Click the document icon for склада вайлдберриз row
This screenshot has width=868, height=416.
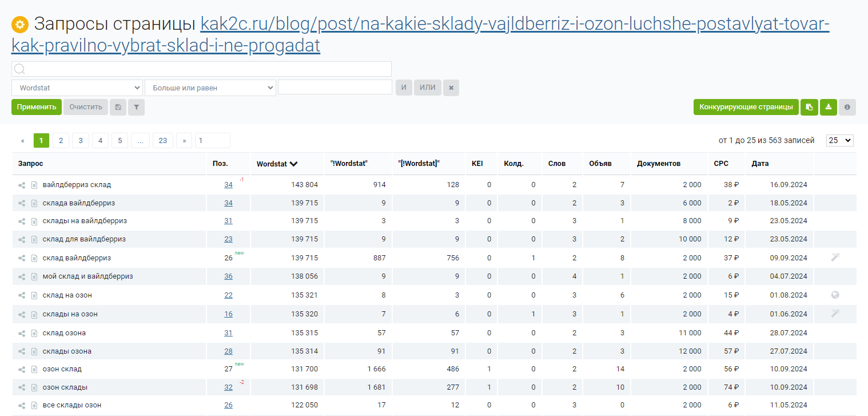point(34,203)
